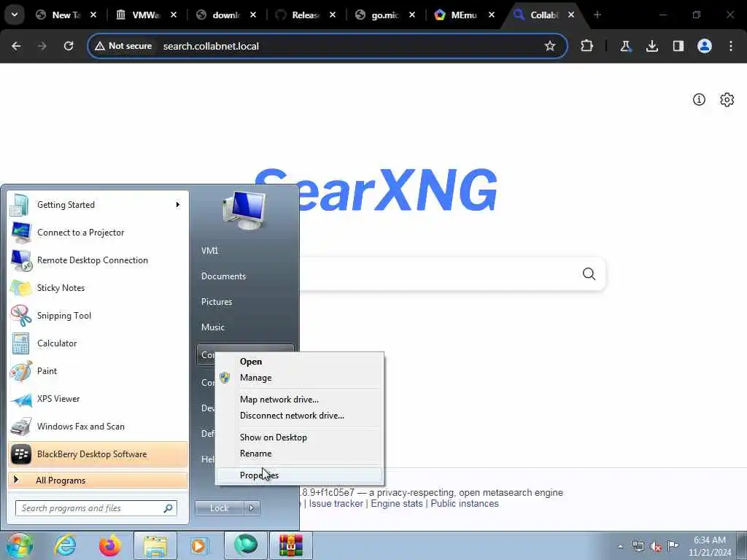
Task: Select Map network drive...
Action: (x=299, y=400)
